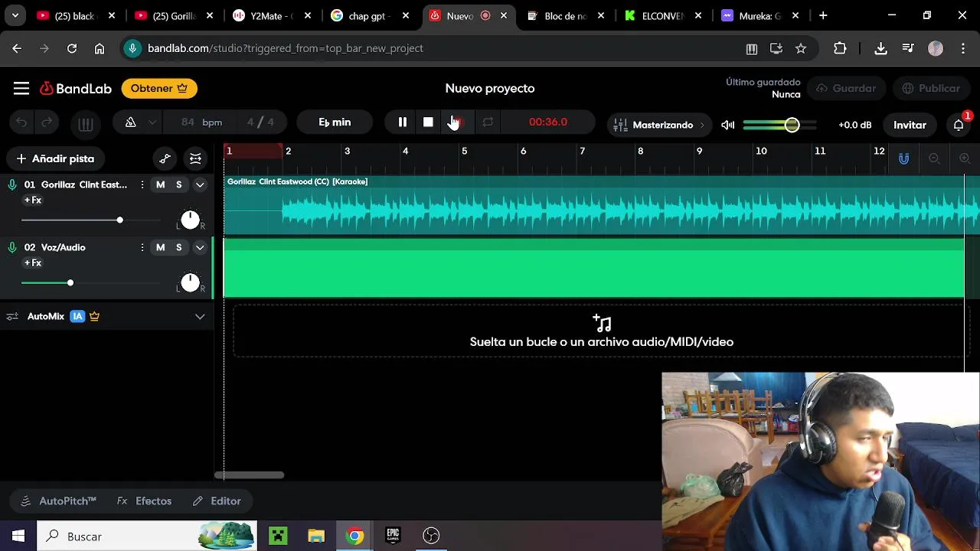Click the Guardar button
The height and width of the screenshot is (551, 980).
tap(846, 89)
